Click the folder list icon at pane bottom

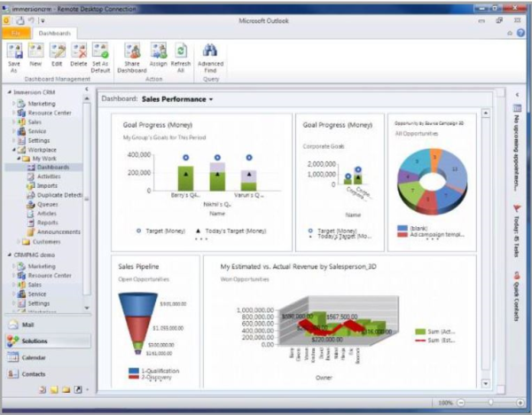(66, 389)
